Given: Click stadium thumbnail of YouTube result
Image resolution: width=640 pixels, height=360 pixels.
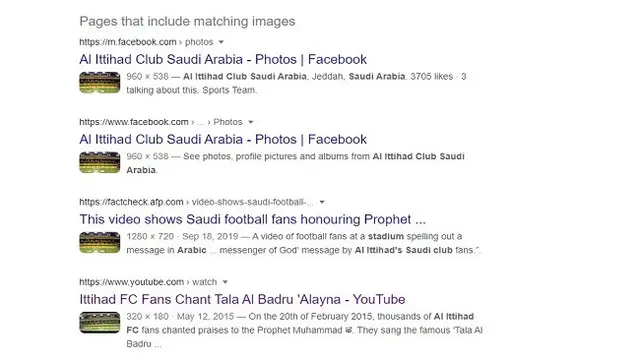Looking at the screenshot, I should tap(100, 322).
